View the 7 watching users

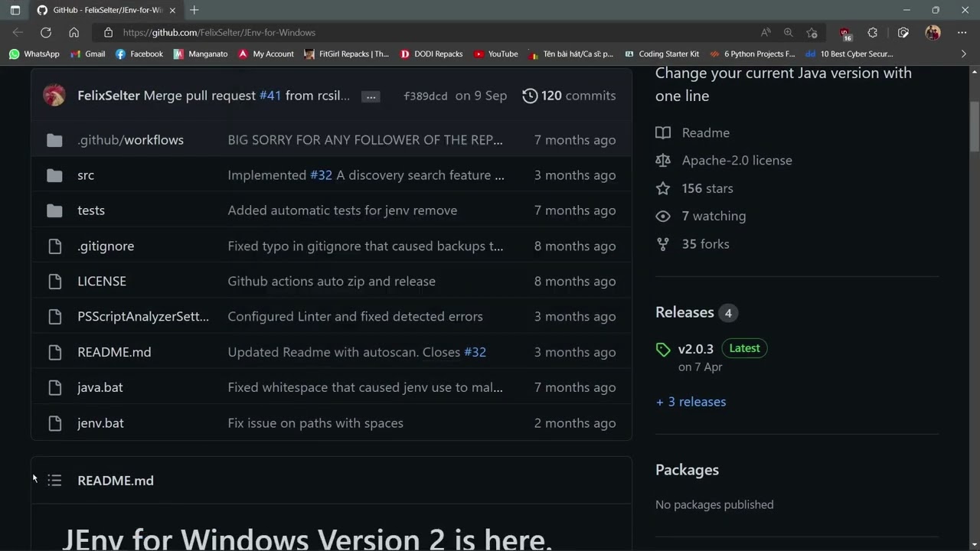point(714,216)
